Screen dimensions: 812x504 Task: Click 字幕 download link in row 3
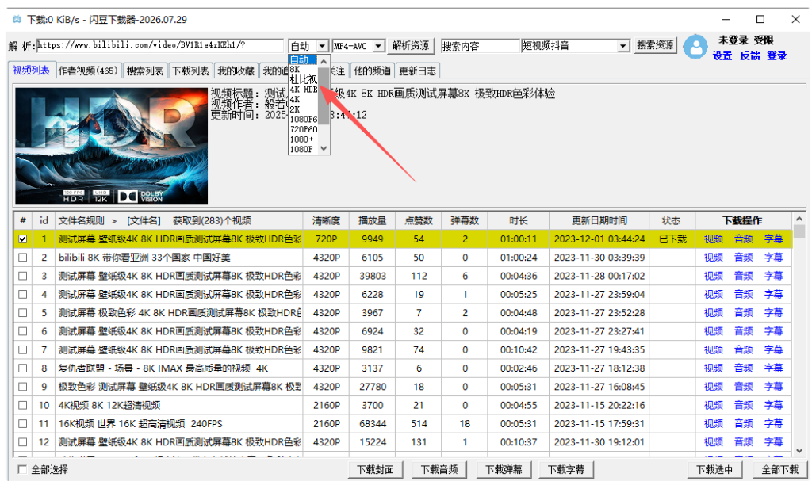click(774, 276)
